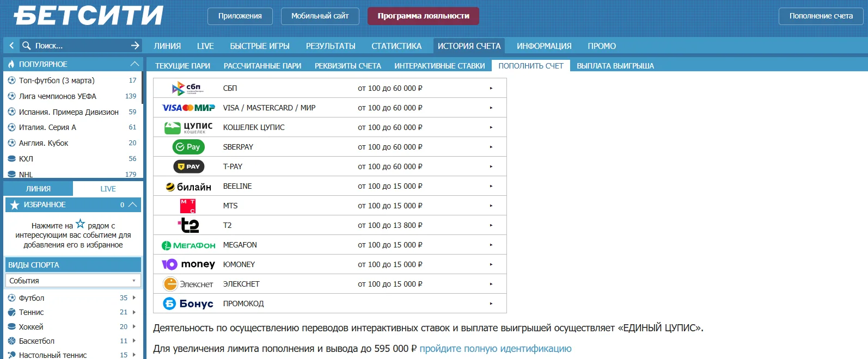The height and width of the screenshot is (359, 868).
Task: Click the билайн logo
Action: click(x=188, y=187)
